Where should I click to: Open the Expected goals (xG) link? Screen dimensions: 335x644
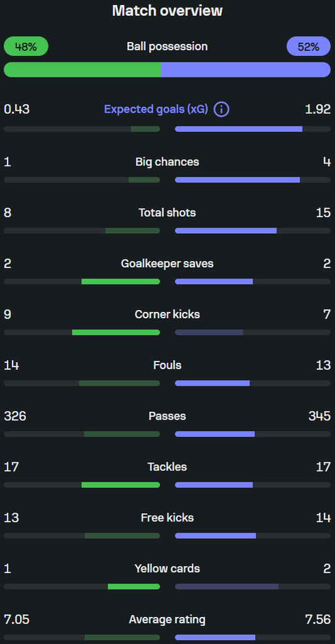tap(156, 109)
